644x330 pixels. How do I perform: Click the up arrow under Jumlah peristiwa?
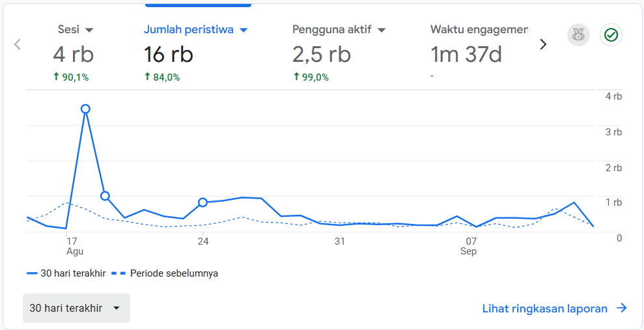click(147, 77)
